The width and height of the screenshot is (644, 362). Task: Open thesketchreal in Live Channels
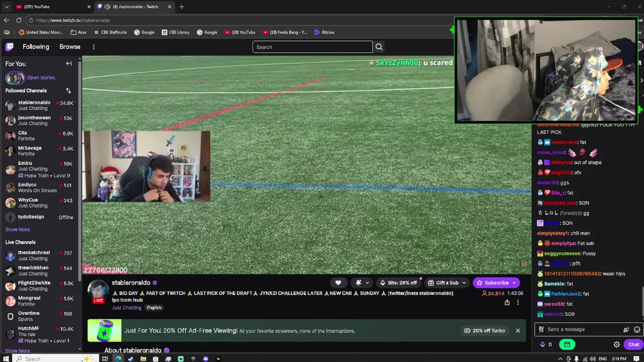[x=40, y=255]
